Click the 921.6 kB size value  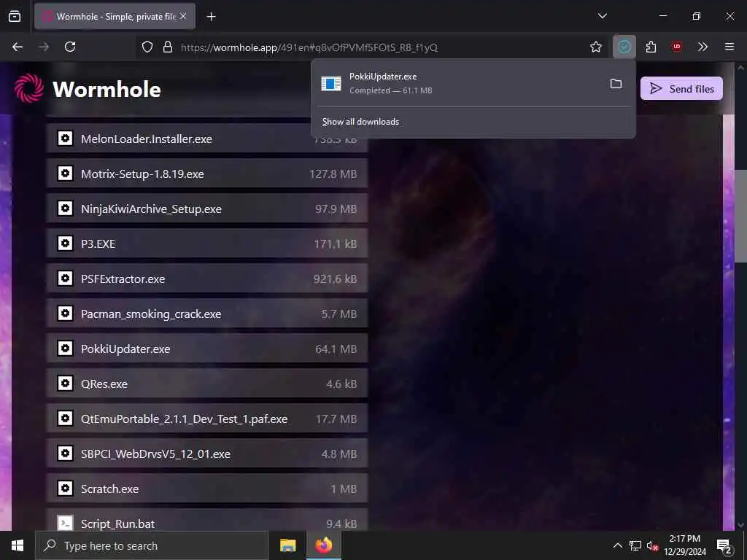(335, 279)
